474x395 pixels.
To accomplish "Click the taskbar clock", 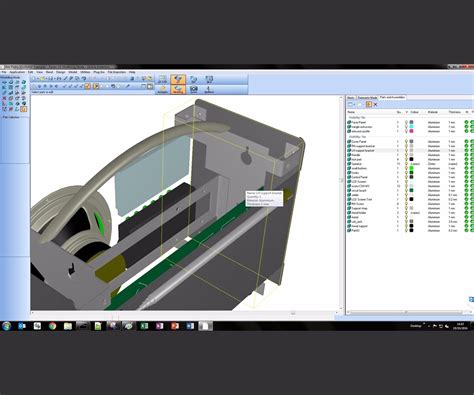I will (x=460, y=325).
